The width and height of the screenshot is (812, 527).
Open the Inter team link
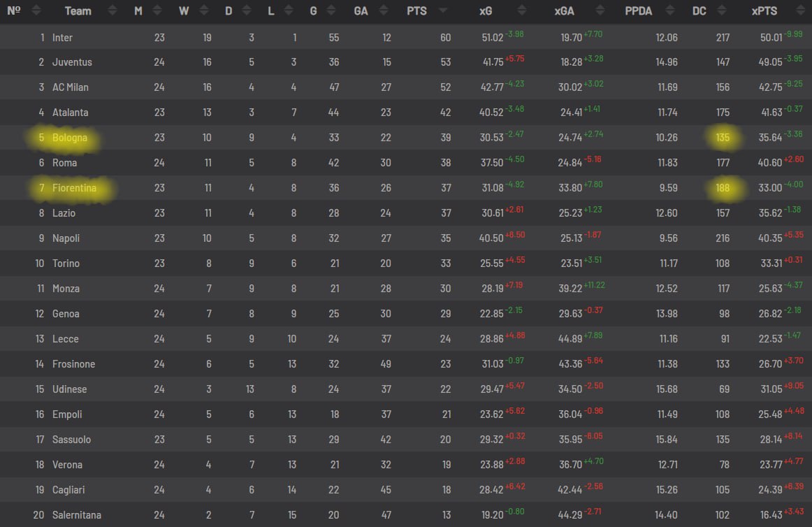pyautogui.click(x=62, y=37)
